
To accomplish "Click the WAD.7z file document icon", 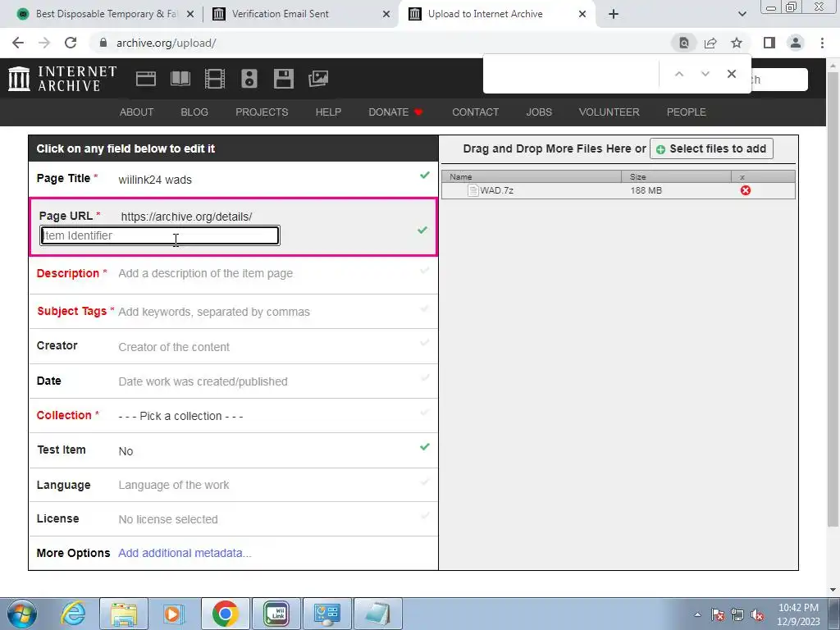I will coord(472,190).
